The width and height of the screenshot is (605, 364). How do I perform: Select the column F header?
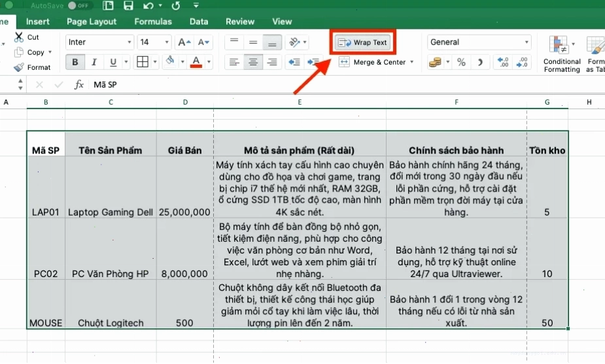point(457,102)
